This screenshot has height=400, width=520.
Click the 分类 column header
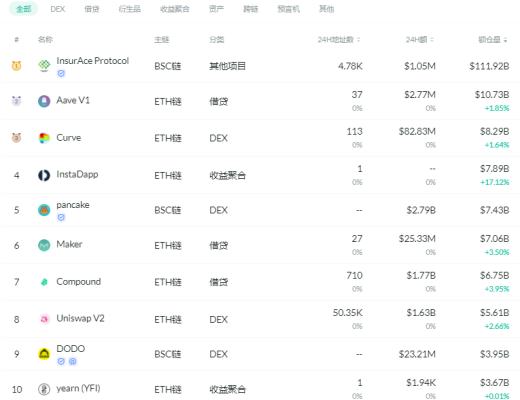(x=217, y=40)
